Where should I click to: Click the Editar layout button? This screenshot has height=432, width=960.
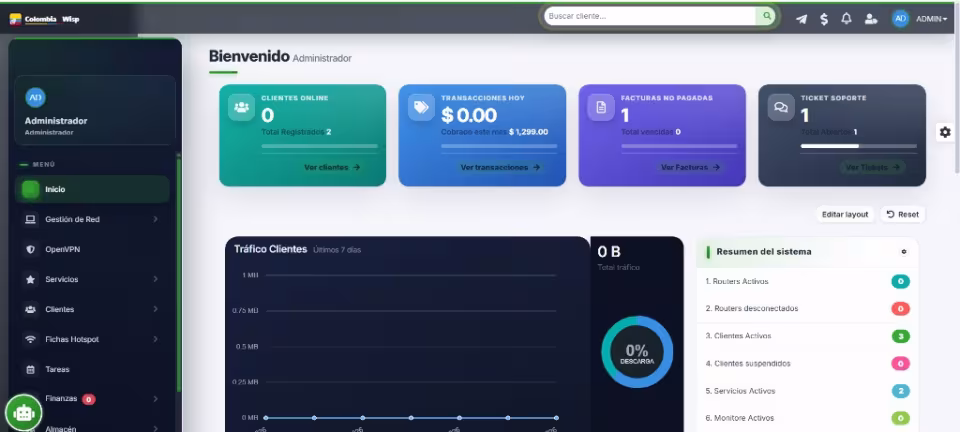click(845, 214)
